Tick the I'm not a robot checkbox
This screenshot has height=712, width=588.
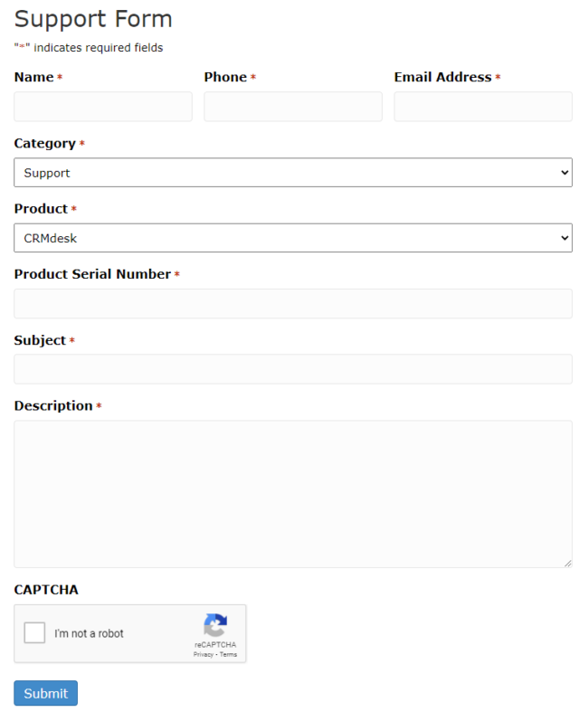tap(34, 632)
